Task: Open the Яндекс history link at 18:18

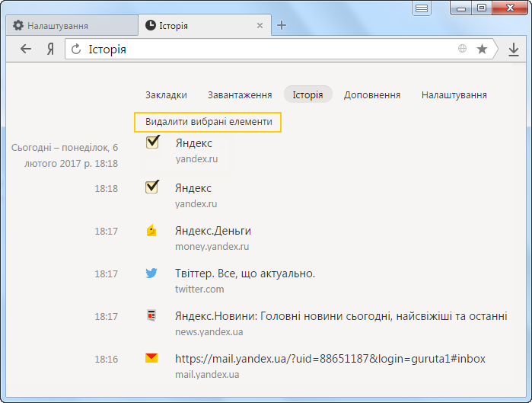Action: [193, 188]
